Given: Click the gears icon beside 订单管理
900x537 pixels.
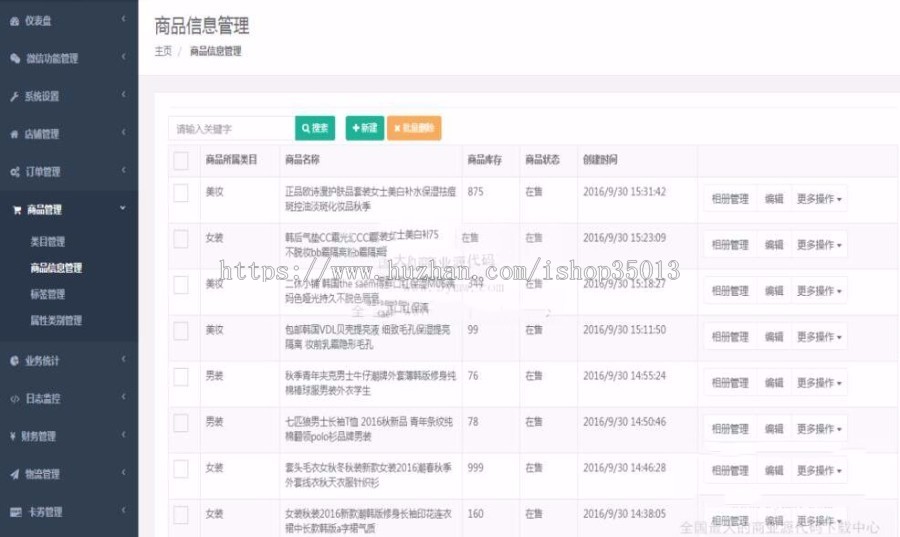Looking at the screenshot, I should click(x=15, y=172).
